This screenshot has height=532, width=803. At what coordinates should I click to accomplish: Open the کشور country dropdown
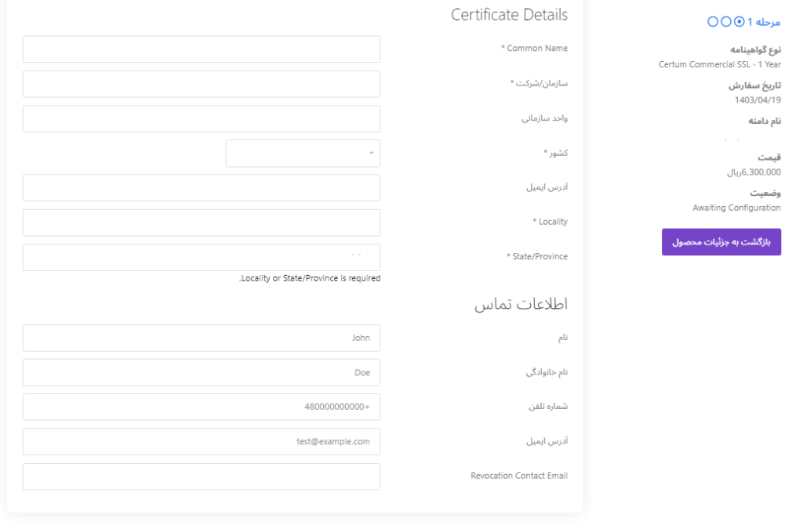click(x=302, y=153)
